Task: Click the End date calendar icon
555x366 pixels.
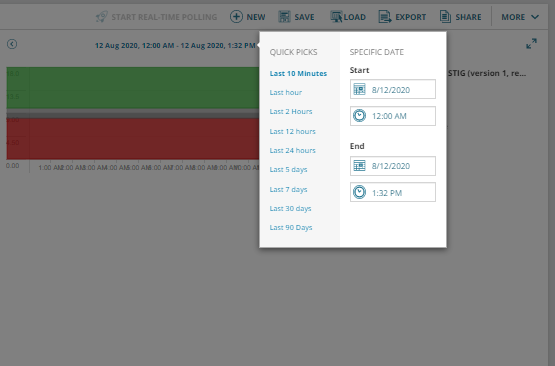Action: [x=359, y=166]
